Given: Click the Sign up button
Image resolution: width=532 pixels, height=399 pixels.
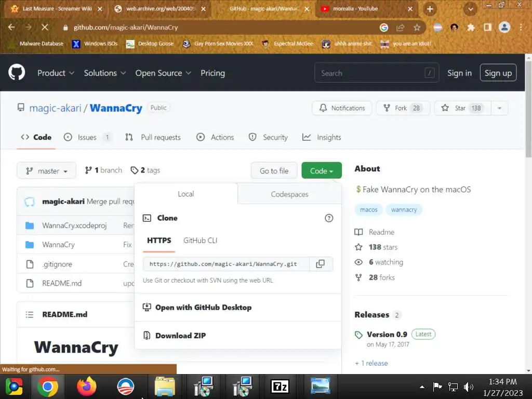Looking at the screenshot, I should [498, 73].
